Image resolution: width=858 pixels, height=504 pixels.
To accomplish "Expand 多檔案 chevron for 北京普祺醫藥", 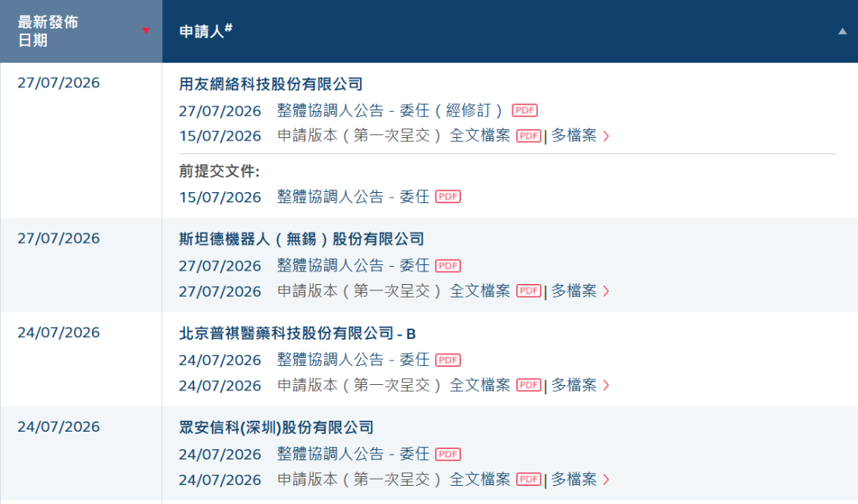I will [x=606, y=386].
